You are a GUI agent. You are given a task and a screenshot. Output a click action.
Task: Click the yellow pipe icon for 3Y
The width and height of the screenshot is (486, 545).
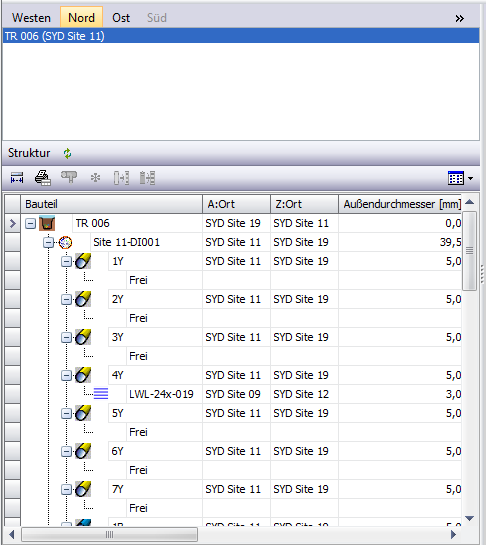(83, 337)
